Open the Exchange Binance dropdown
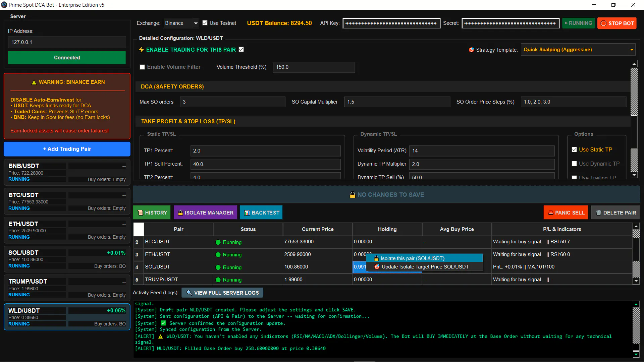The image size is (644, 362). pos(181,23)
